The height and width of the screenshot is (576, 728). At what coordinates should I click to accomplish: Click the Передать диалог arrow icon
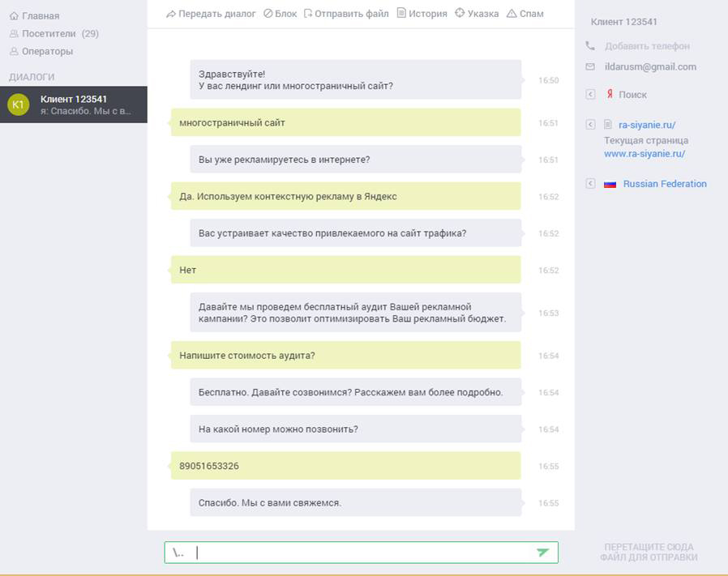(171, 14)
